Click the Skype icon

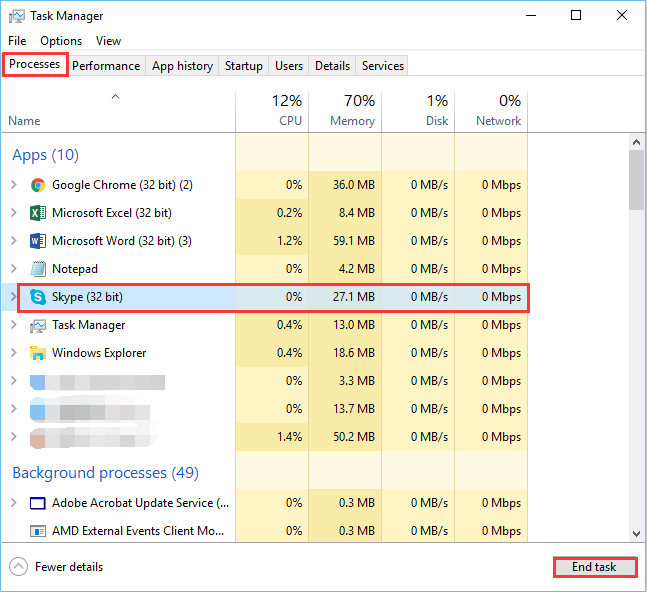coord(38,297)
